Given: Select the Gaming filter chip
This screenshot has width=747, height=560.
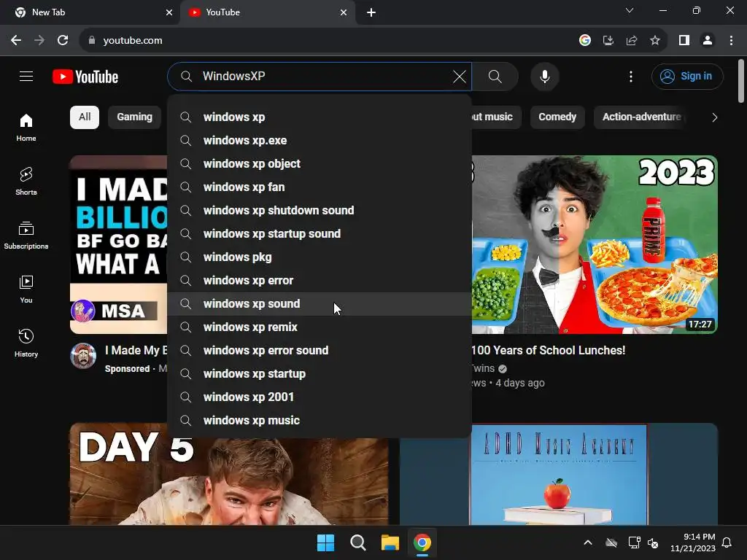Looking at the screenshot, I should 135,117.
